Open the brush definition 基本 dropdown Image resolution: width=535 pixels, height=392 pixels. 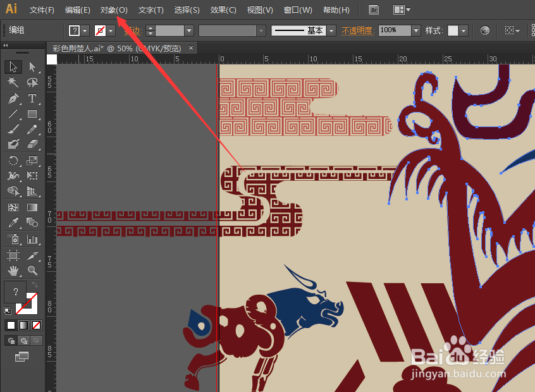tap(331, 31)
